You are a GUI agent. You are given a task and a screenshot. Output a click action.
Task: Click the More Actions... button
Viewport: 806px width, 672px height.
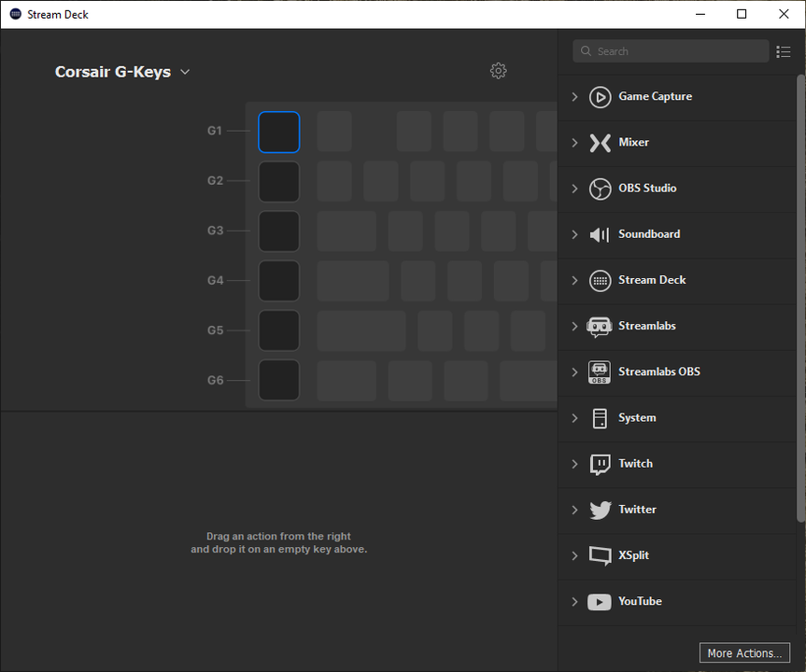744,653
